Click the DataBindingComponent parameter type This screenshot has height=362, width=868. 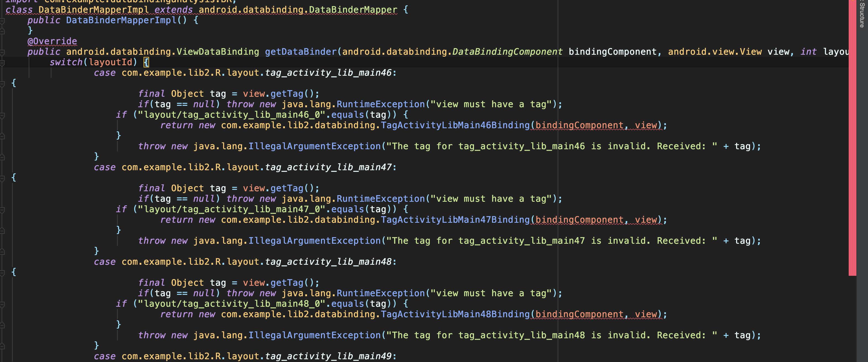pyautogui.click(x=507, y=52)
